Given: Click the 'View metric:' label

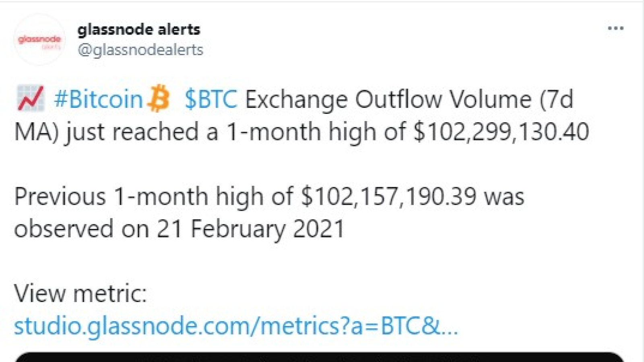Looking at the screenshot, I should [80, 293].
